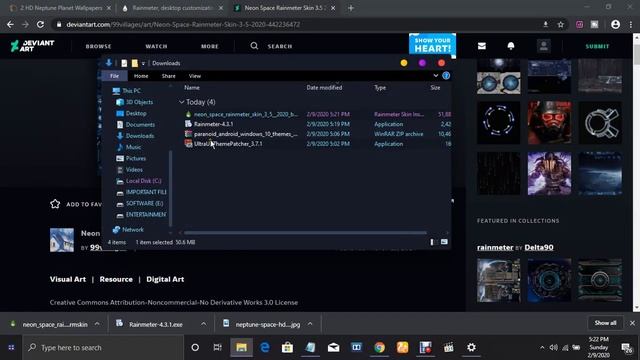Screen dimensions: 640x360
Task: Open DeviantArt notifications bell icon
Action: point(511,46)
